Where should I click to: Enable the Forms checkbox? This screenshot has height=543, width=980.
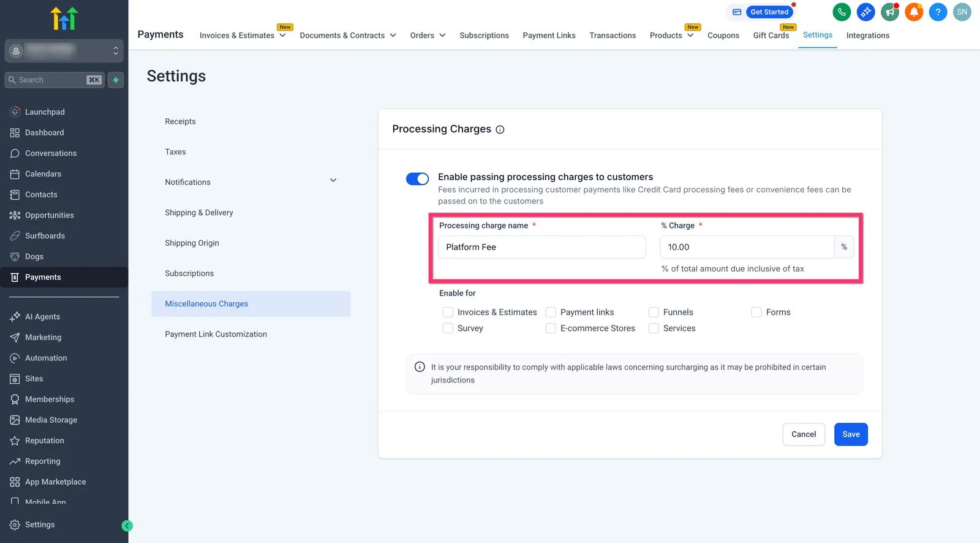pyautogui.click(x=756, y=313)
